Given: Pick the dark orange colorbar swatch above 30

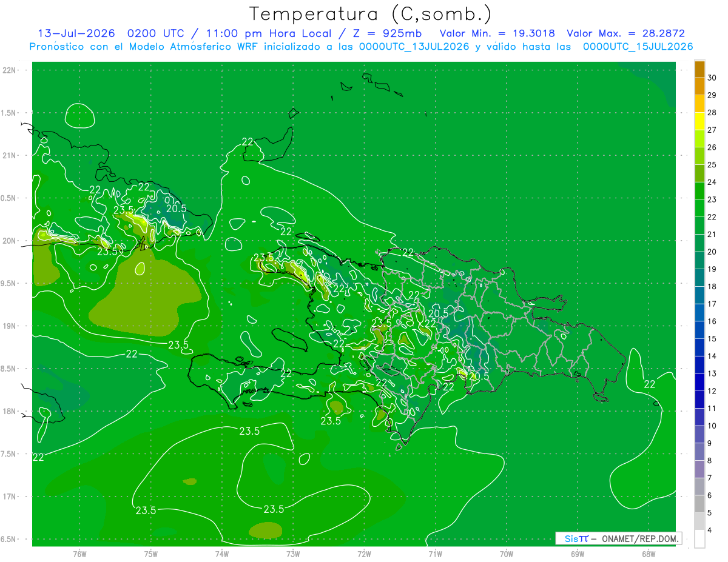Looking at the screenshot, I should pyautogui.click(x=699, y=69).
